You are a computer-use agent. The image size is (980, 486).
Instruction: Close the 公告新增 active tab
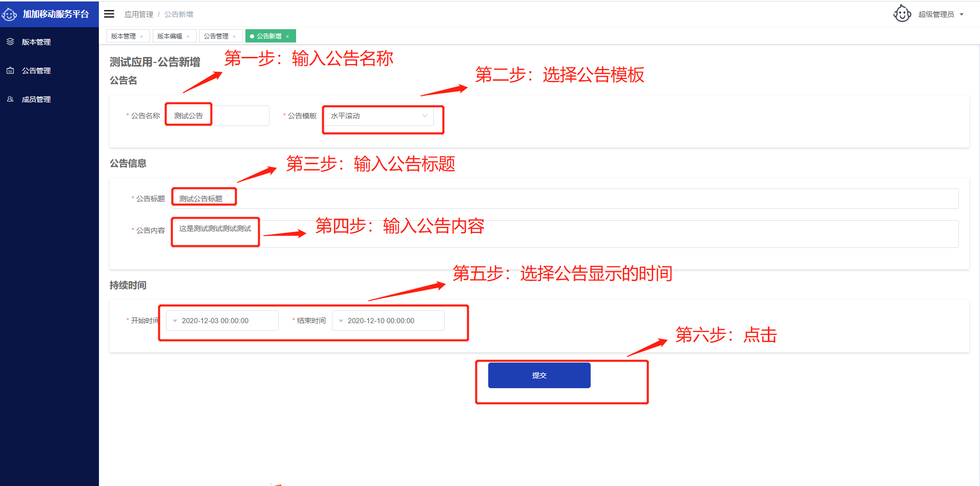pos(287,36)
